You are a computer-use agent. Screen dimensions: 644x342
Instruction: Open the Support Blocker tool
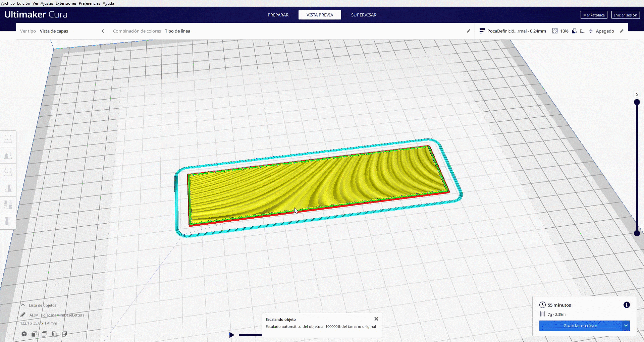click(x=8, y=221)
